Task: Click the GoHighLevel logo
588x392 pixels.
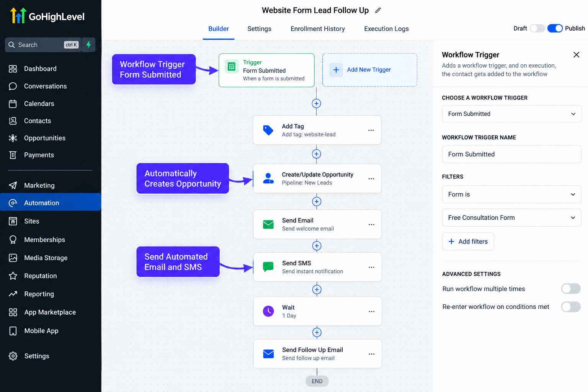Action: (x=47, y=16)
